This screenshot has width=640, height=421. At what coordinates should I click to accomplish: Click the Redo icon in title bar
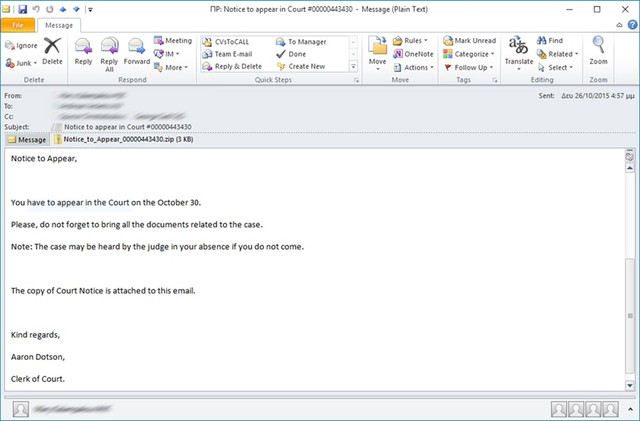[50, 9]
